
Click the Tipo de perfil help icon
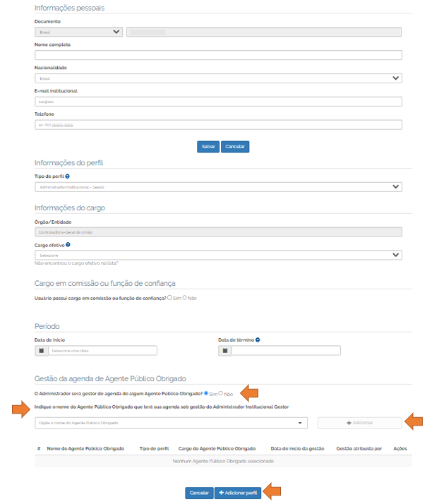click(x=68, y=176)
